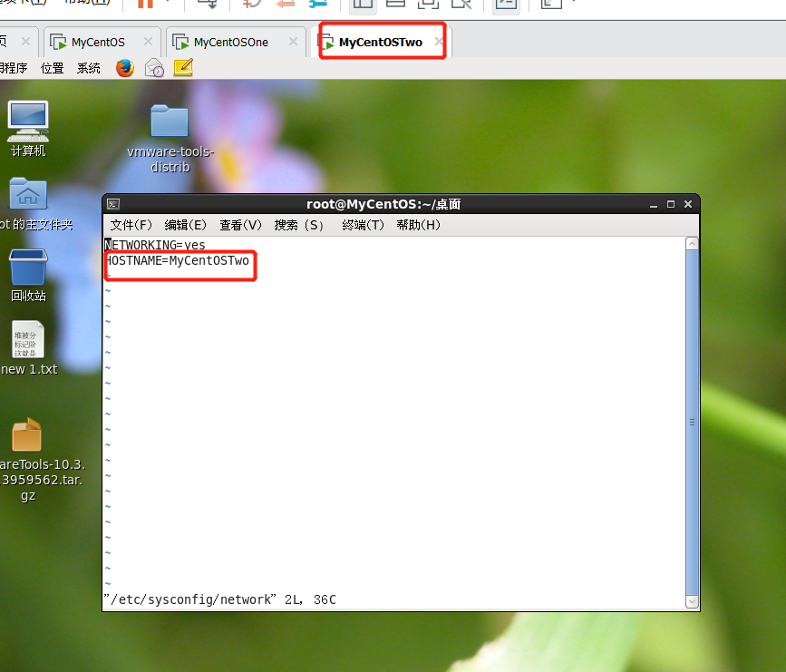Open the 终端(T) menu in the terminal window
The width and height of the screenshot is (786, 672).
tap(362, 225)
